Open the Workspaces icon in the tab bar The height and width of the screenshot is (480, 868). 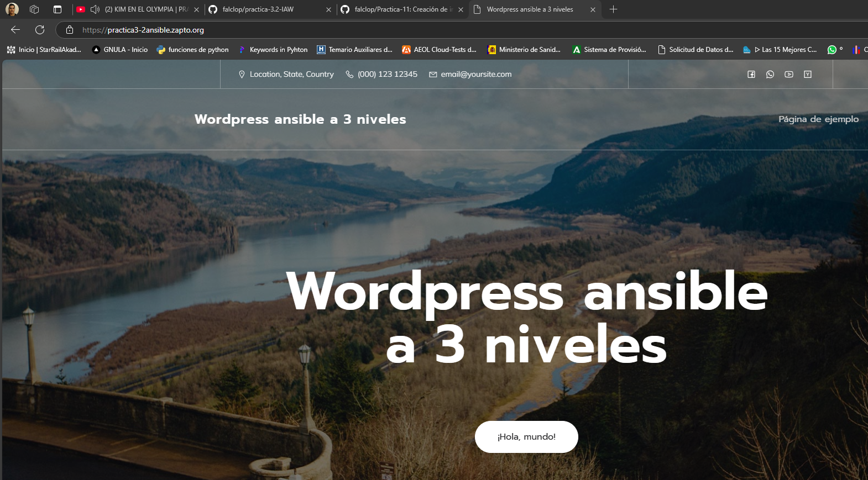click(x=34, y=9)
